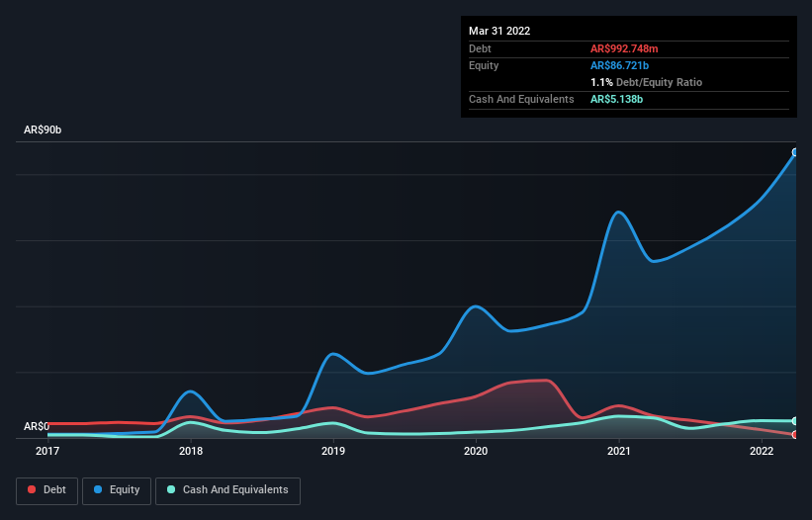Click the AR$0 y-axis label

coord(37,426)
